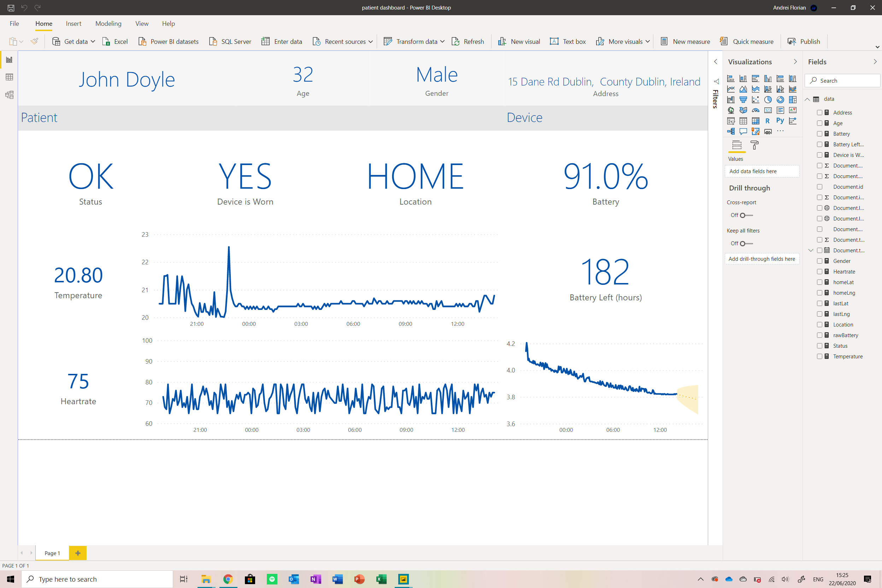
Task: Select the Pie chart visual
Action: pyautogui.click(x=768, y=100)
